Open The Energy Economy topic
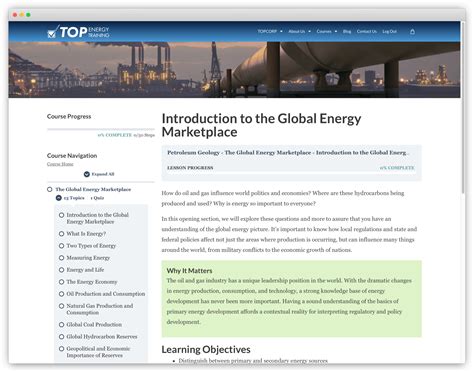The height and width of the screenshot is (372, 474). pos(92,282)
